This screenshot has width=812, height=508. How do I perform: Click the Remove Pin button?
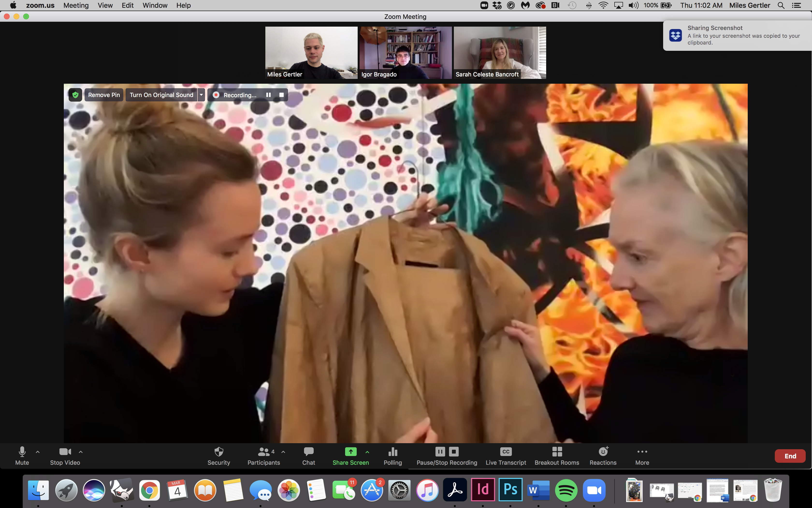coord(104,95)
